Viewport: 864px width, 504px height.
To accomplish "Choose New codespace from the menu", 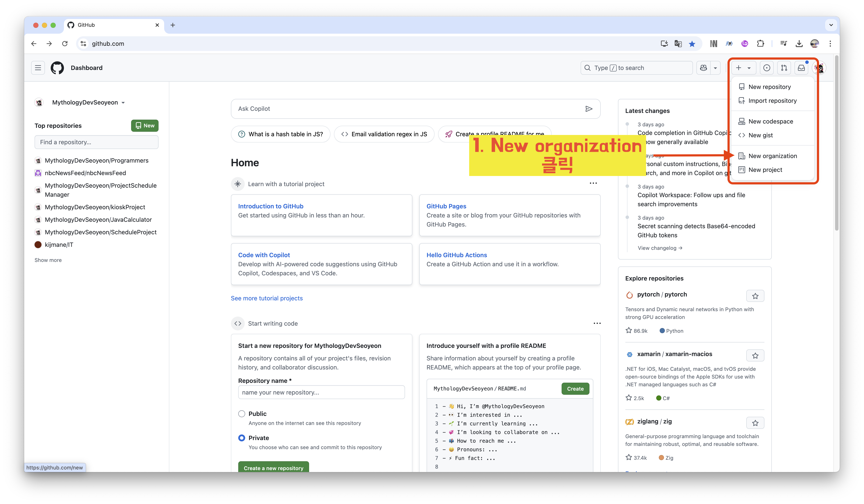I will (x=770, y=121).
